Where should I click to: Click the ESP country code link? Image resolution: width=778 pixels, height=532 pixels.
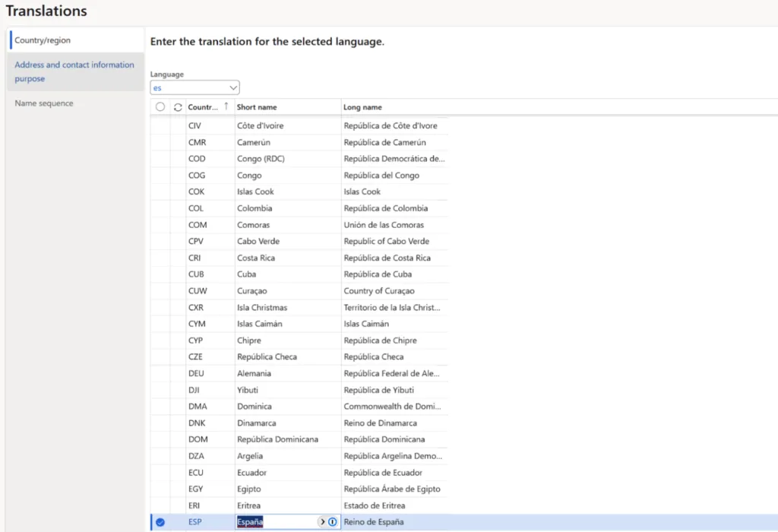[195, 522]
